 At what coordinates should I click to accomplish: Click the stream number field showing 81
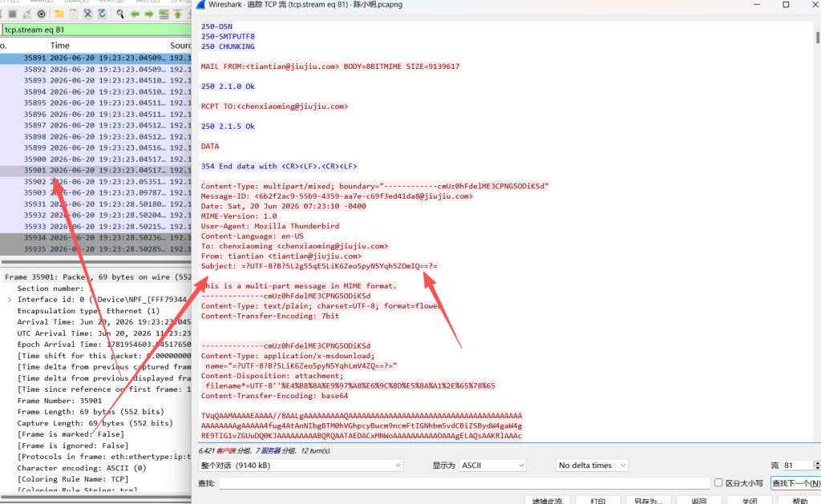(797, 466)
